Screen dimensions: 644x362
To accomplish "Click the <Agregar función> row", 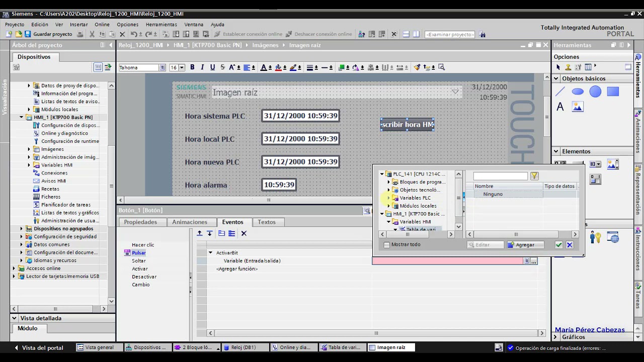I will point(237,269).
